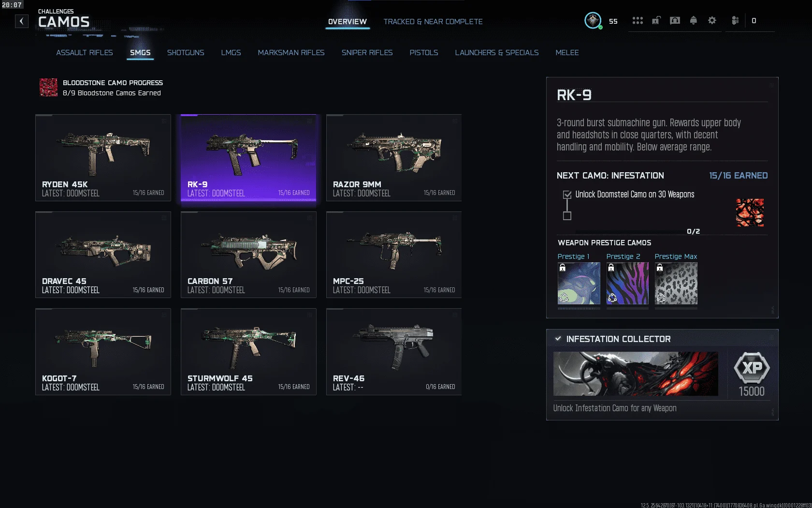This screenshot has width=812, height=508.
Task: Open the LMGs category
Action: coord(231,53)
